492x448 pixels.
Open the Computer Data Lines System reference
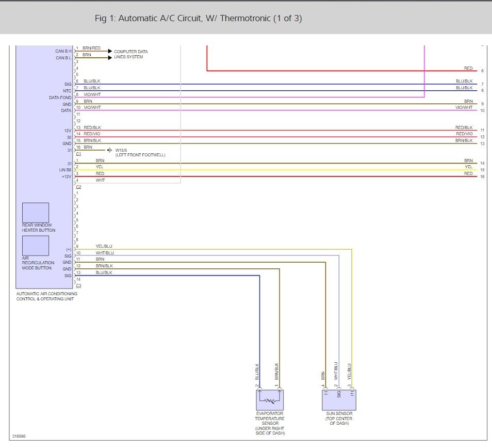(x=131, y=54)
